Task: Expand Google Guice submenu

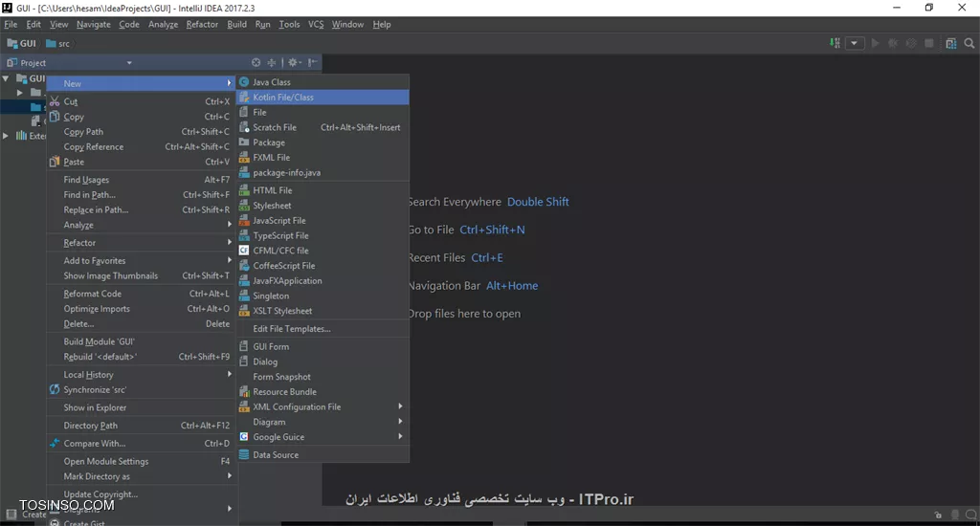Action: [323, 437]
